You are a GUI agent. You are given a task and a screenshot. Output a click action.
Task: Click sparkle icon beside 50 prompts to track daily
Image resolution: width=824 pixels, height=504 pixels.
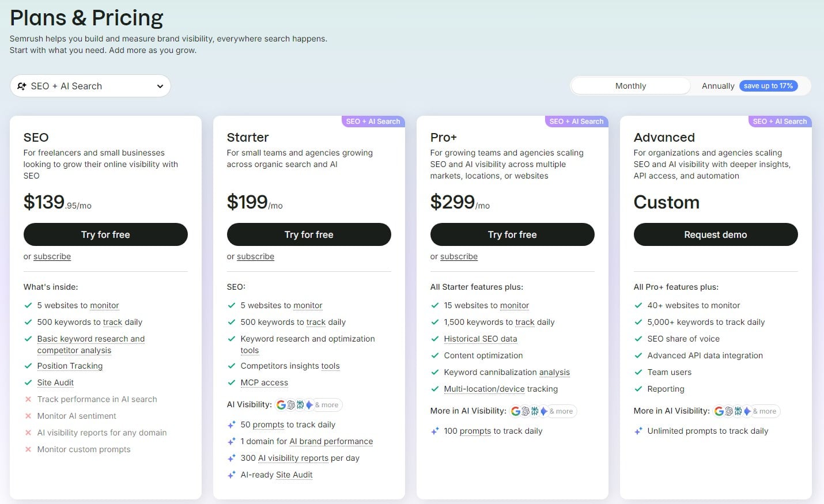[232, 425]
